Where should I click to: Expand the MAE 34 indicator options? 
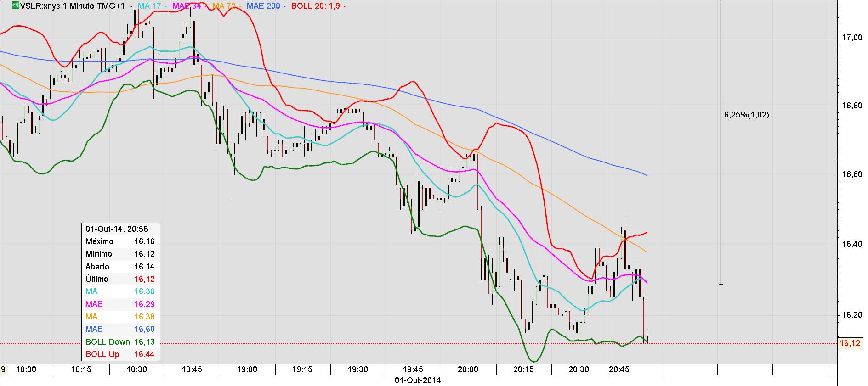pyautogui.click(x=206, y=6)
